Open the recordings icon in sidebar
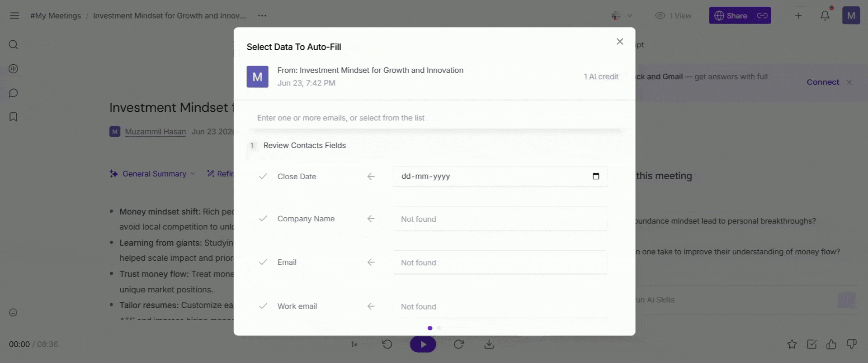This screenshot has width=868, height=363. click(x=14, y=69)
